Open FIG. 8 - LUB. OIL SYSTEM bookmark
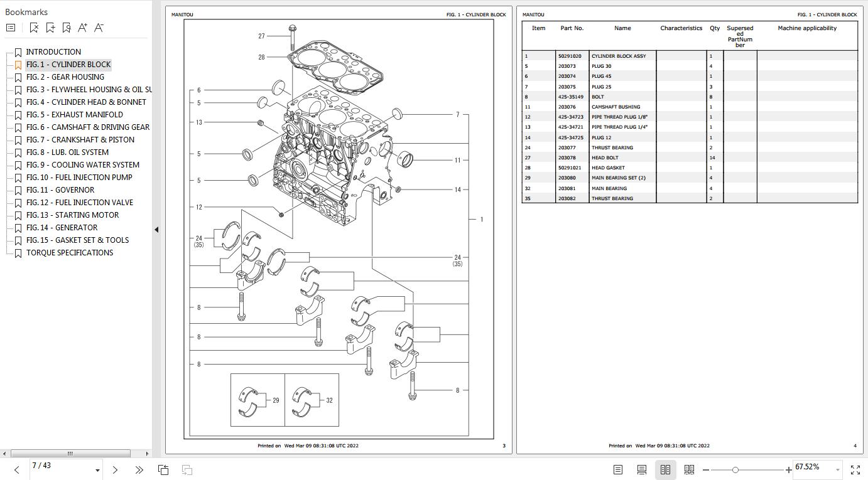 (x=67, y=152)
